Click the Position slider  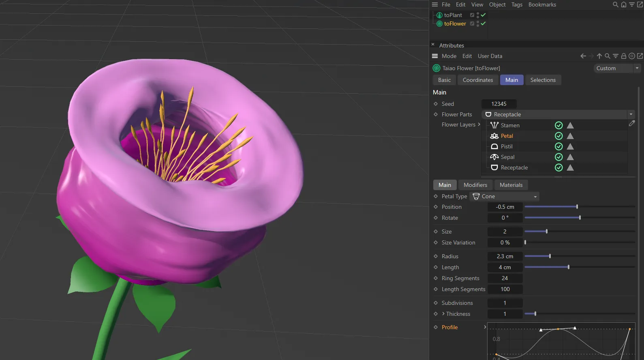[580, 207]
